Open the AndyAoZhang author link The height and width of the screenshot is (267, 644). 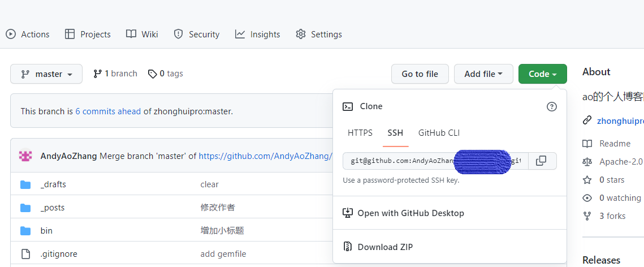[x=69, y=156]
